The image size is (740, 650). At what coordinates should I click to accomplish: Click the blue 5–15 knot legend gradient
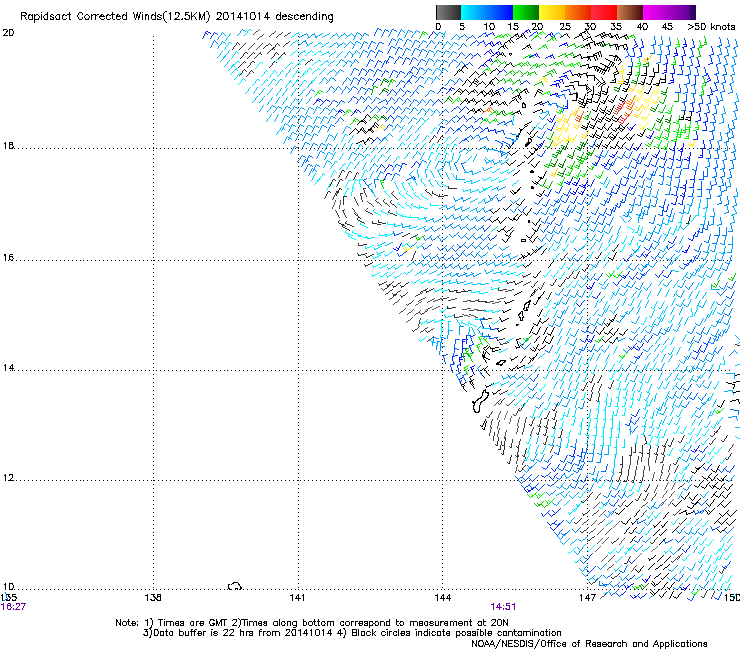(487, 12)
